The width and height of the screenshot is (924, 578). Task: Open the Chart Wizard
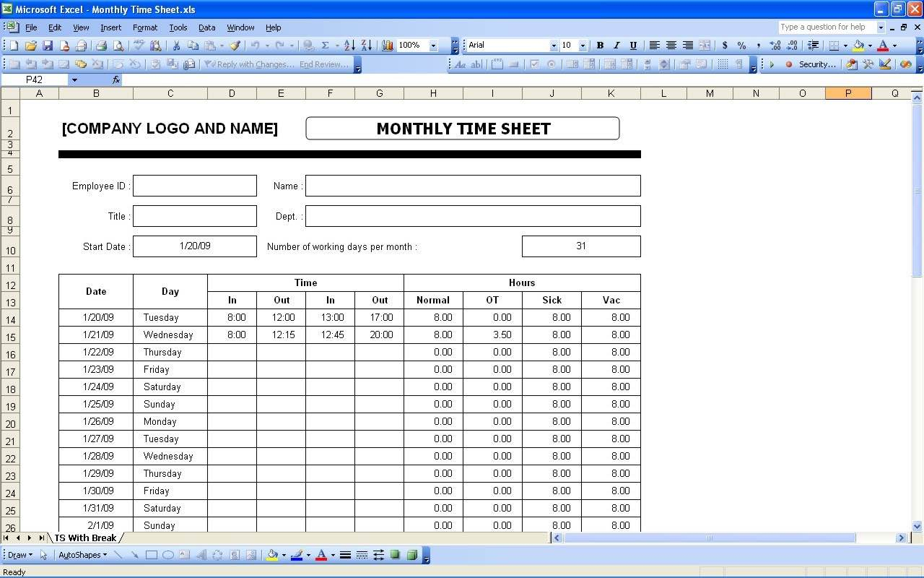click(x=387, y=46)
